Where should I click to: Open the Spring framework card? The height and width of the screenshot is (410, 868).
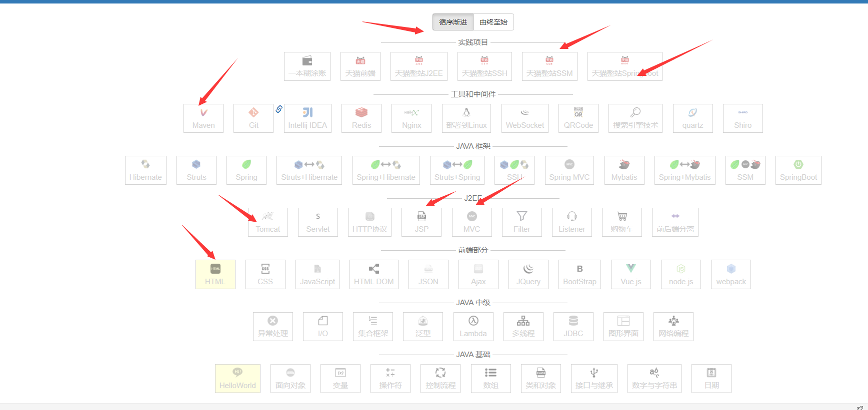[246, 170]
